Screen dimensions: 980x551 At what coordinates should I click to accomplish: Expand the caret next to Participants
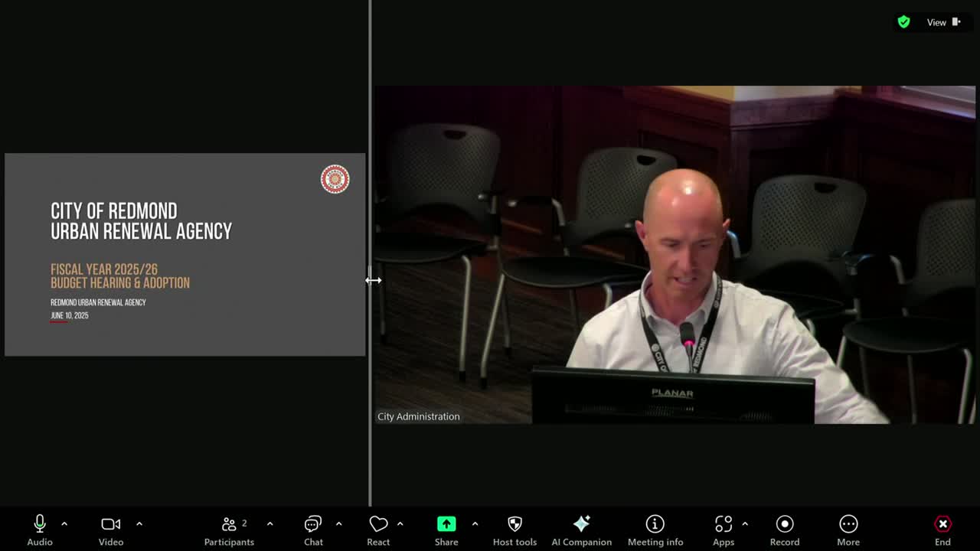pyautogui.click(x=269, y=524)
